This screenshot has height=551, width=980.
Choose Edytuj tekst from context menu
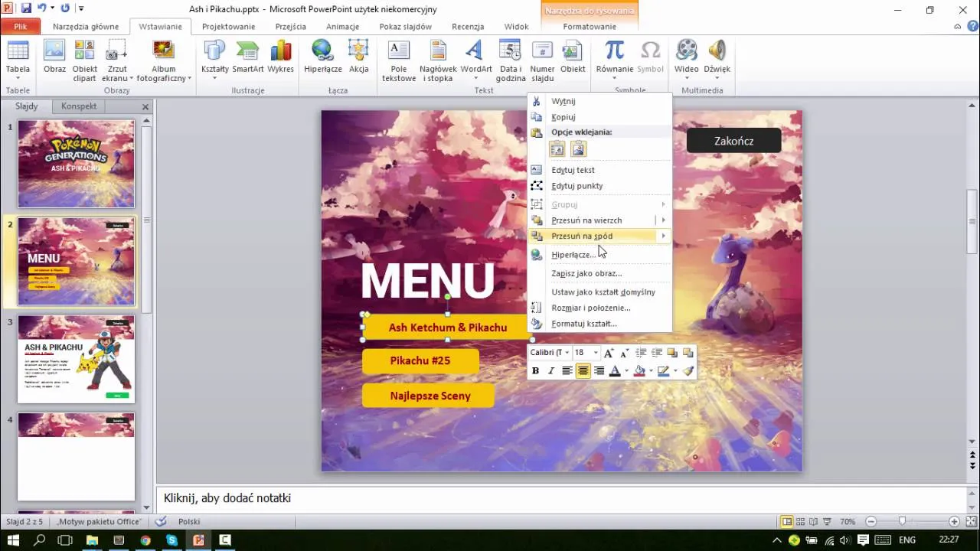(x=573, y=170)
